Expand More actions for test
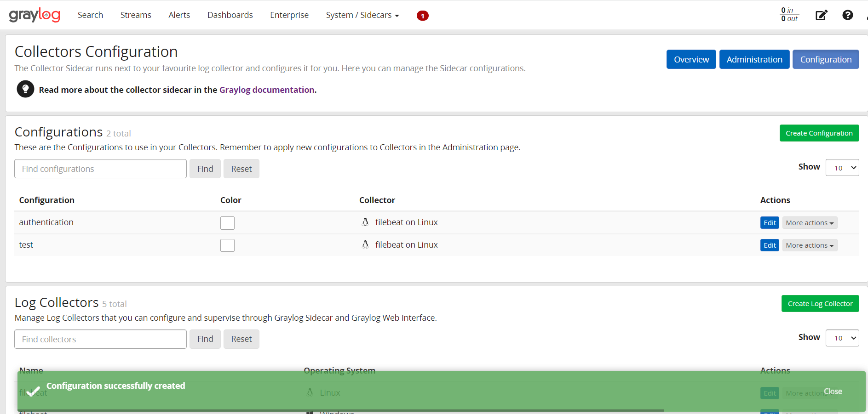The width and height of the screenshot is (868, 414). coord(810,245)
